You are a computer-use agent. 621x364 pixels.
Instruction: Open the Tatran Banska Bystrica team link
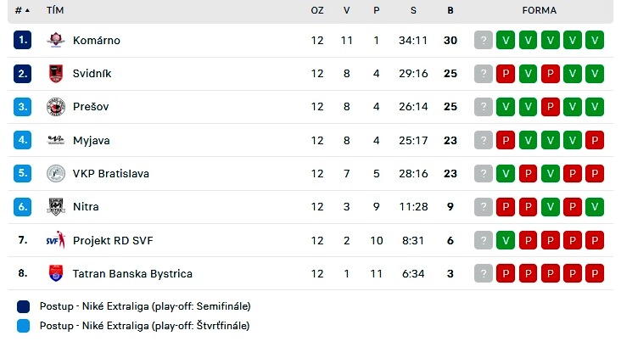pos(132,274)
